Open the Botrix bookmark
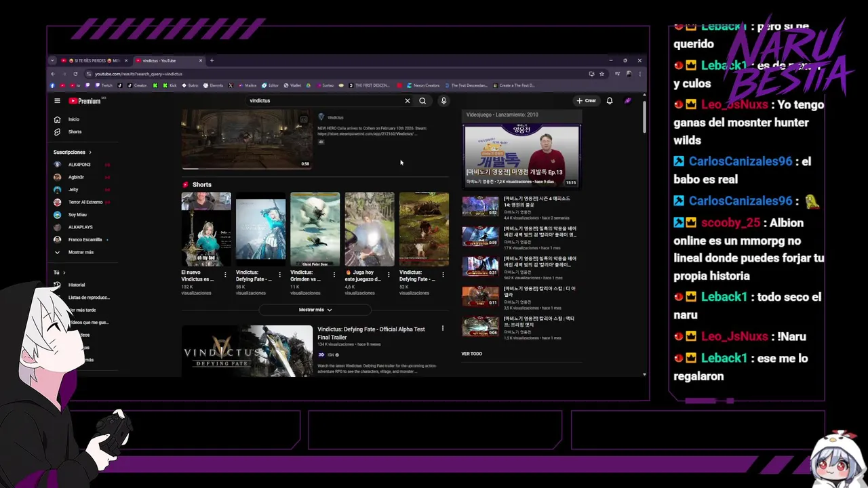 (190, 85)
